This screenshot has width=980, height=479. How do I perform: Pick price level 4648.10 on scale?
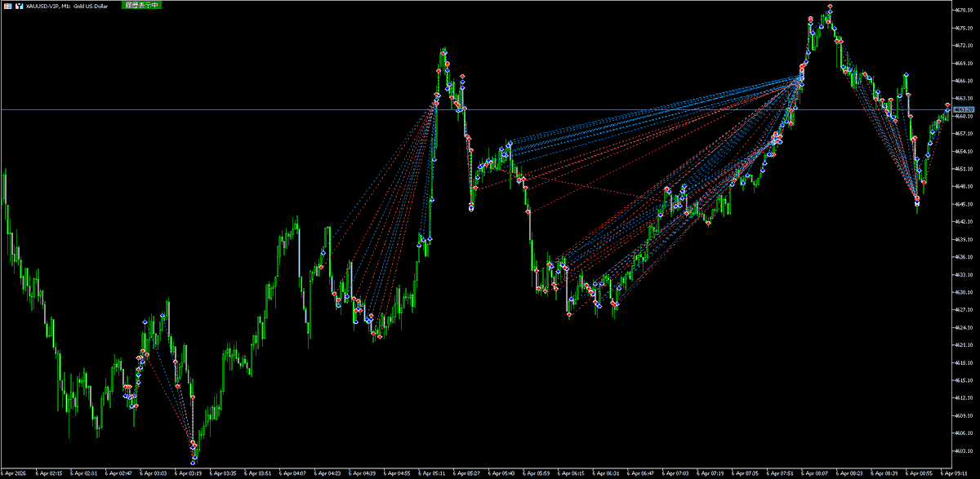pyautogui.click(x=964, y=186)
